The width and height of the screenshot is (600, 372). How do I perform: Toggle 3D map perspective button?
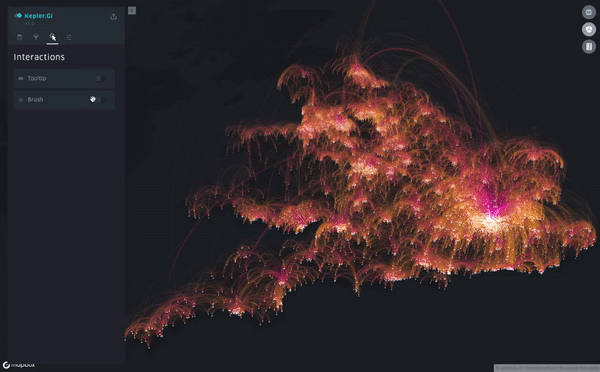coord(589,29)
